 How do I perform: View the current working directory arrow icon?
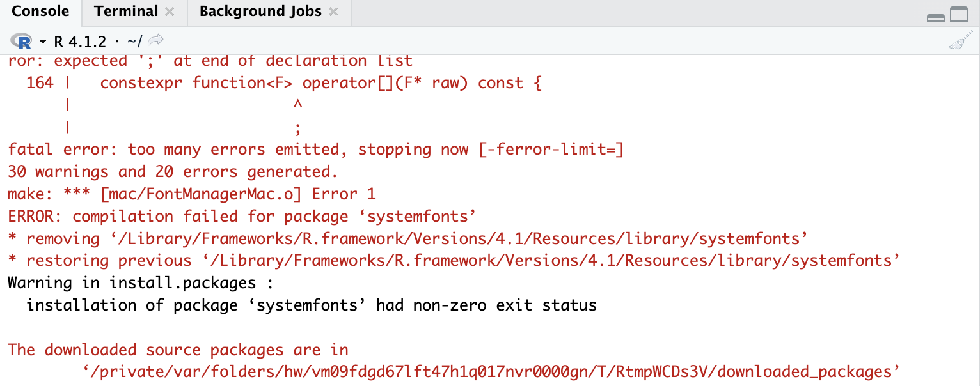coord(155,42)
